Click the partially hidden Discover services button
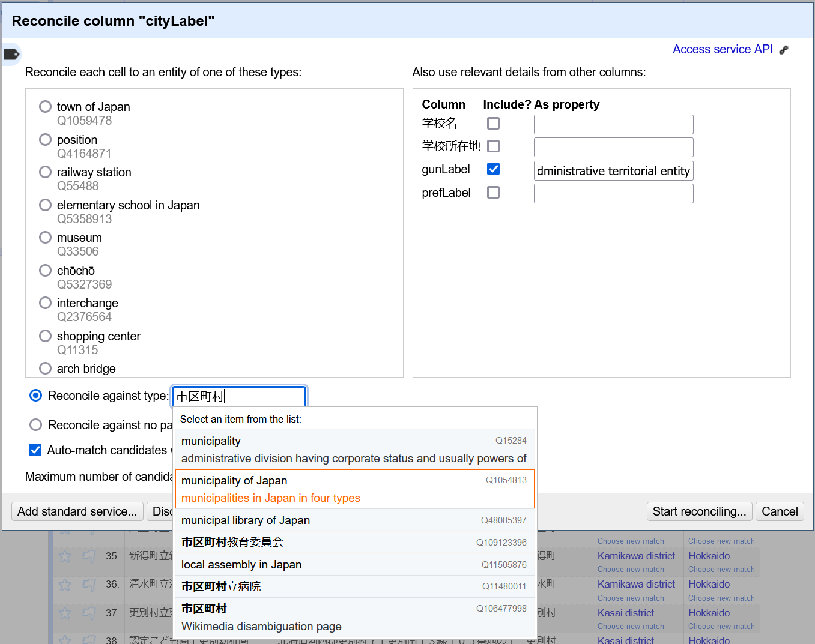The width and height of the screenshot is (815, 644). [160, 511]
